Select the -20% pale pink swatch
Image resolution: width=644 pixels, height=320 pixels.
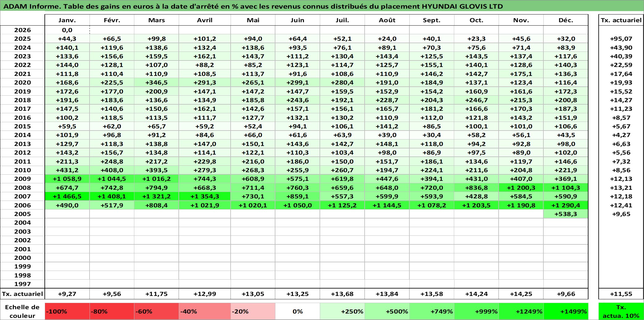(253, 311)
